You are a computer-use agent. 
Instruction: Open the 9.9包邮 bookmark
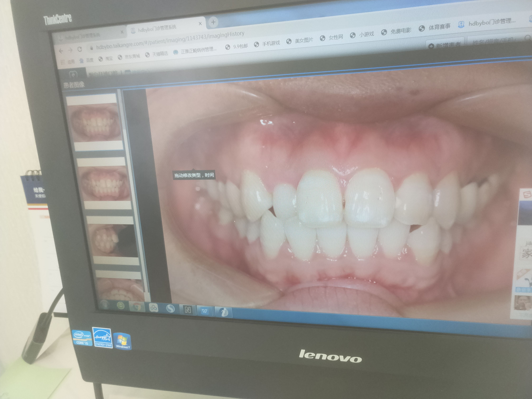click(x=236, y=46)
